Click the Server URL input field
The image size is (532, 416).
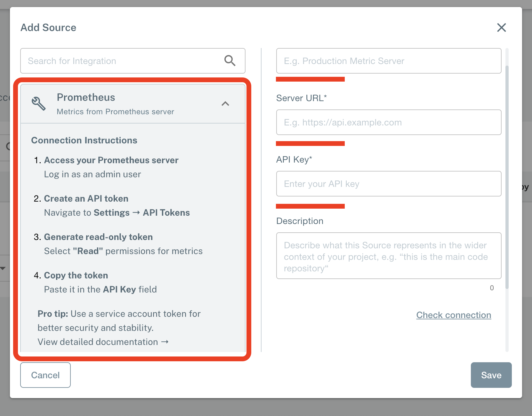pos(389,122)
